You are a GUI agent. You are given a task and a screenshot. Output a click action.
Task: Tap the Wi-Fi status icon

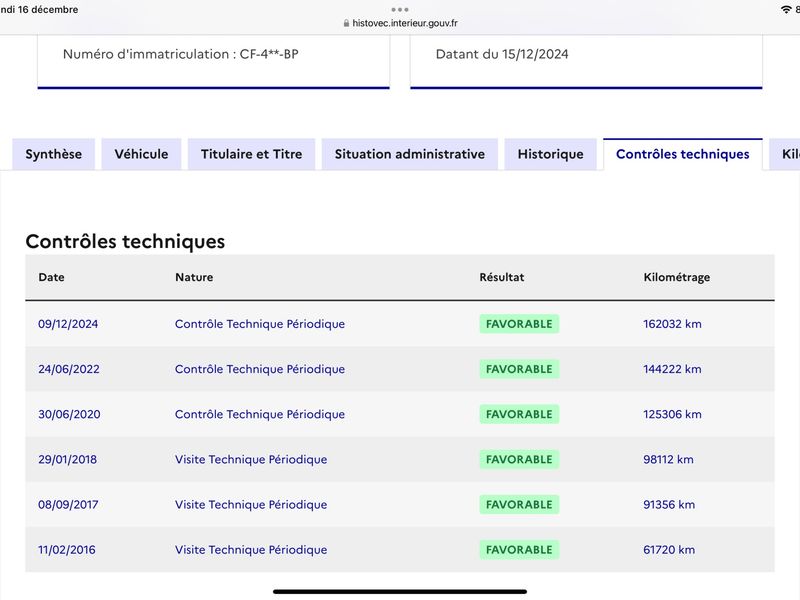(x=786, y=9)
